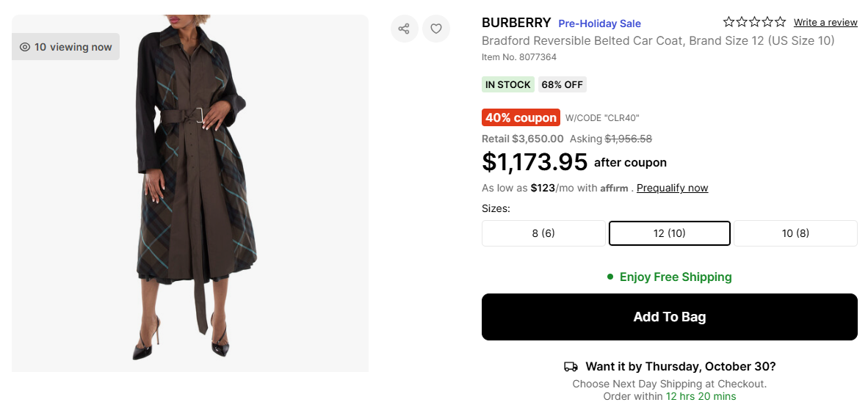Viewport: 868px width, 405px height.
Task: Click the delivery truck icon
Action: point(571,367)
